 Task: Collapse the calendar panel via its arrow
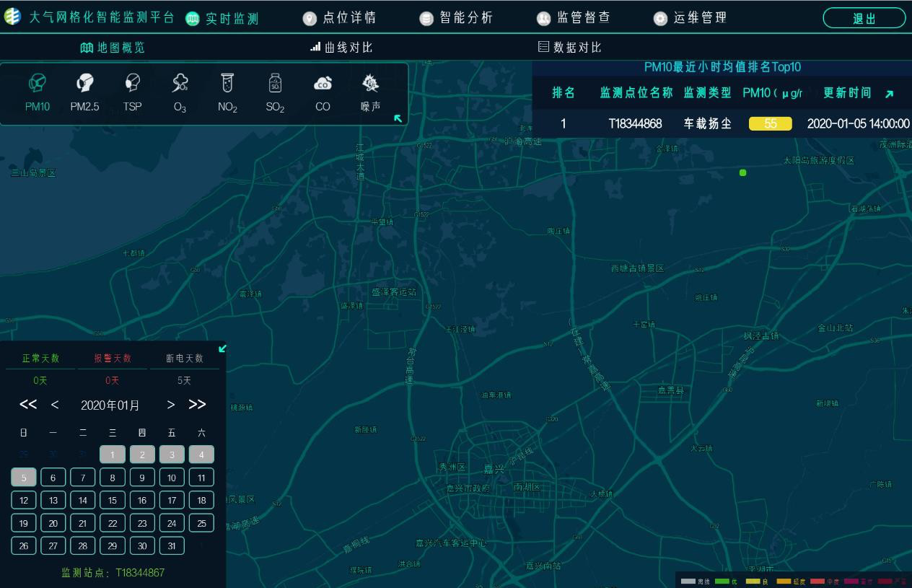(x=222, y=348)
